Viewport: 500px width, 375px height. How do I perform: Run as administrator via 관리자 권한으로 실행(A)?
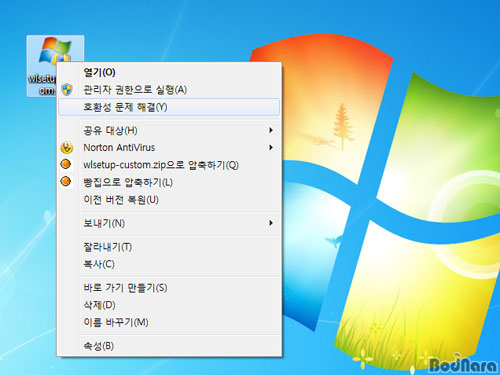pos(169,89)
